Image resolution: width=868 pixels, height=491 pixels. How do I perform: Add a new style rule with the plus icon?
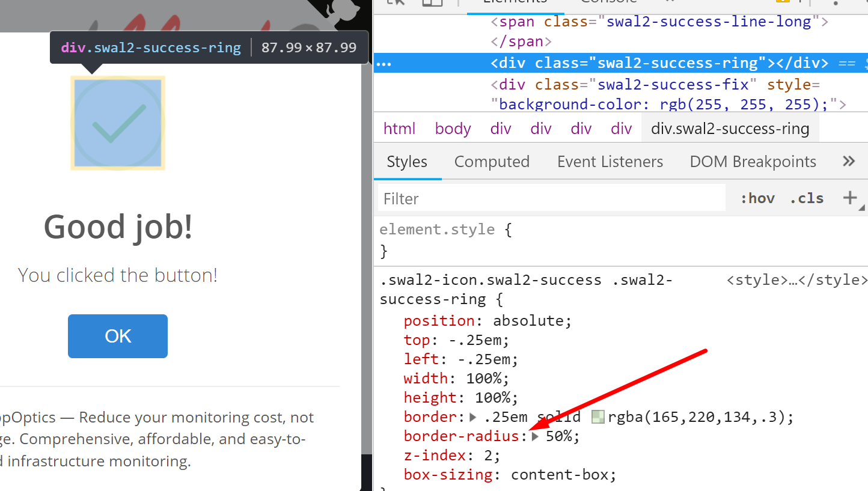(851, 197)
